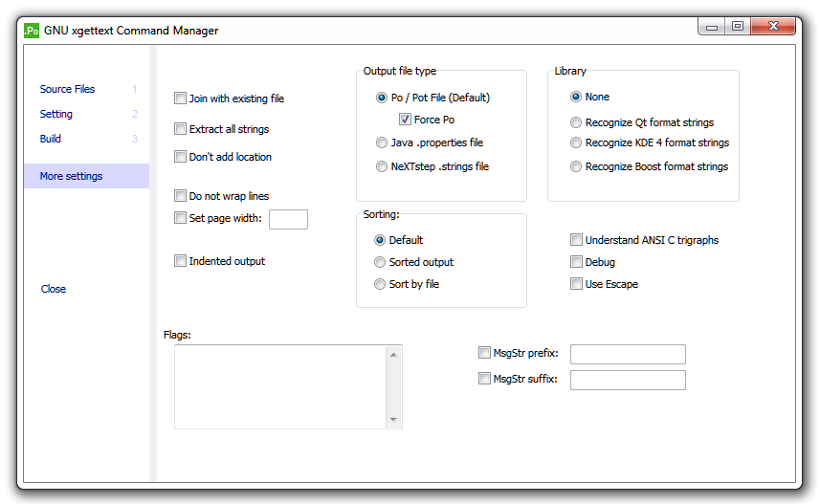Enable Understand ANSI C trigraphs

[x=576, y=239]
